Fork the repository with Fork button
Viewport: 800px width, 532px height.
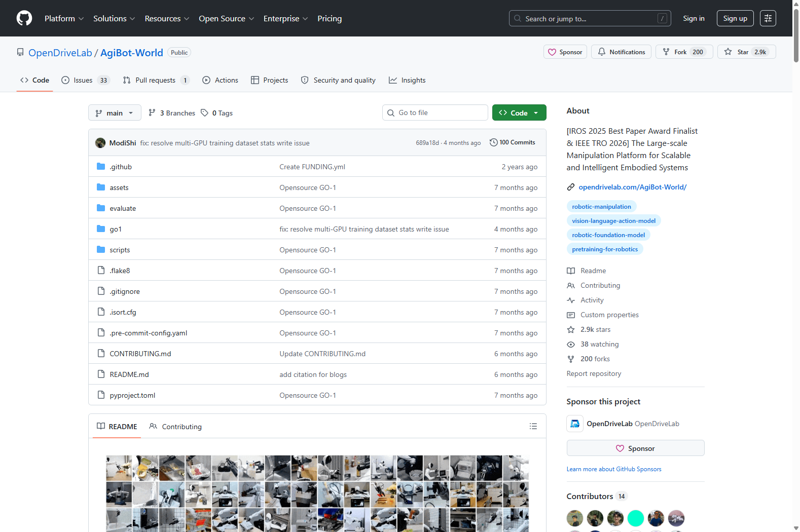tap(684, 52)
